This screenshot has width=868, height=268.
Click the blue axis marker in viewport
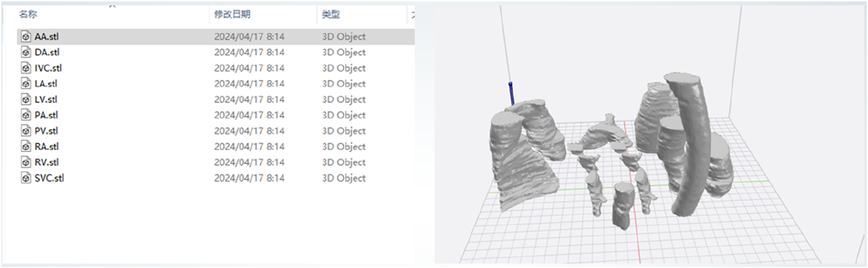[x=511, y=93]
